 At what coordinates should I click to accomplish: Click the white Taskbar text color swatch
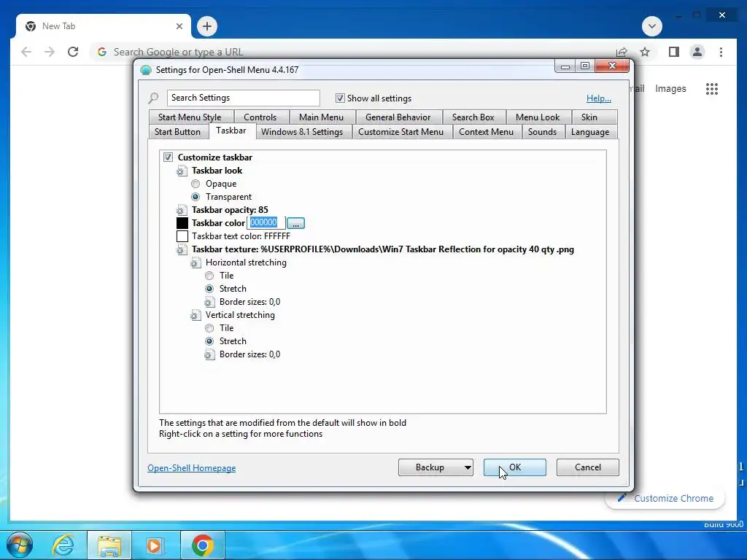(182, 236)
